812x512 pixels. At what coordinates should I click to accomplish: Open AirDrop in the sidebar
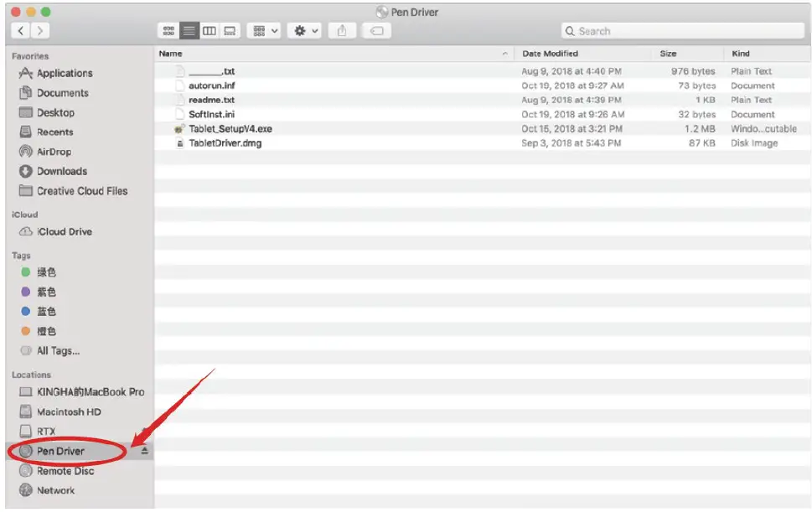54,152
